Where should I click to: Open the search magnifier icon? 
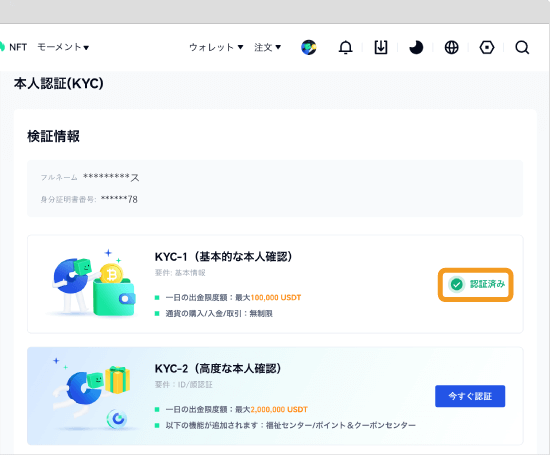(522, 47)
